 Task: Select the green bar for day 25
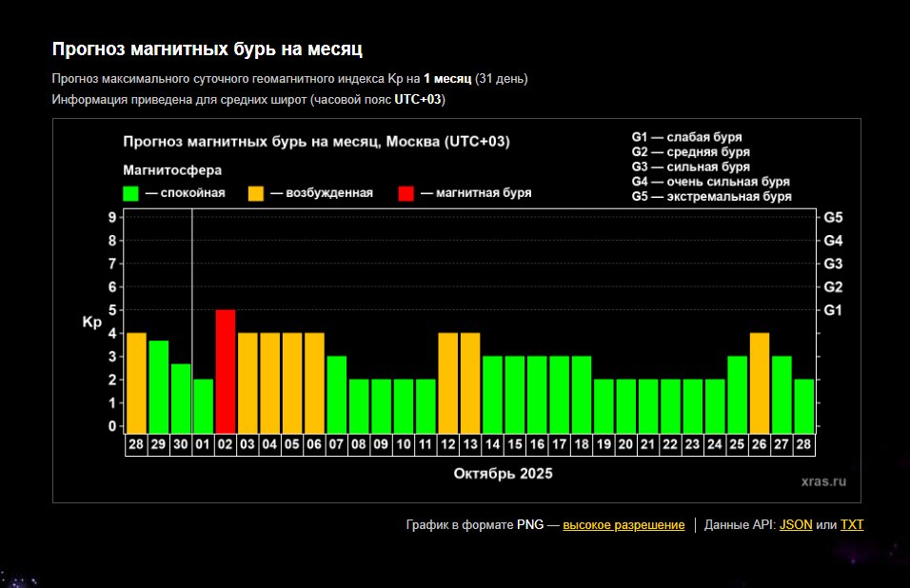(737, 395)
